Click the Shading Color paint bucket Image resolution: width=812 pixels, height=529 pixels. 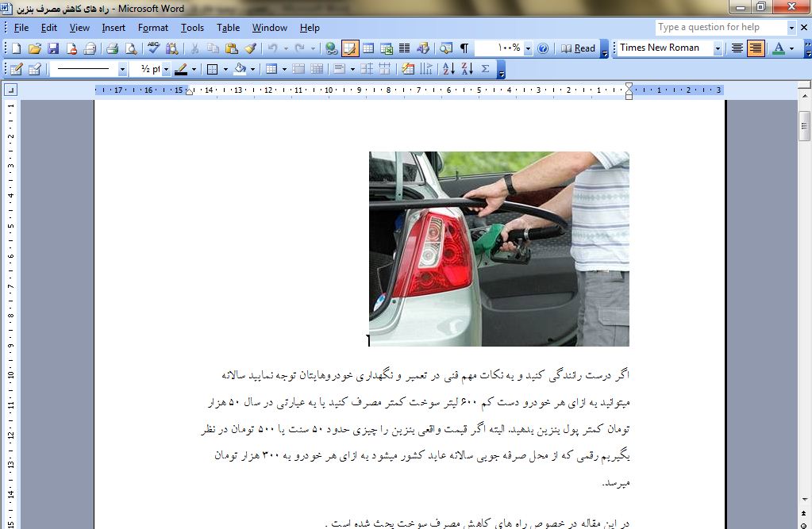[x=241, y=69]
